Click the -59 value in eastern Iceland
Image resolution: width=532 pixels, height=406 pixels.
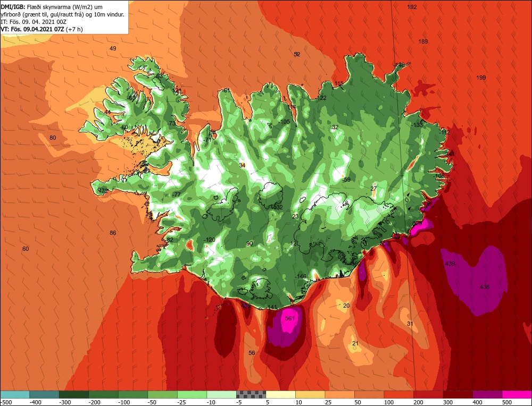[346, 180]
